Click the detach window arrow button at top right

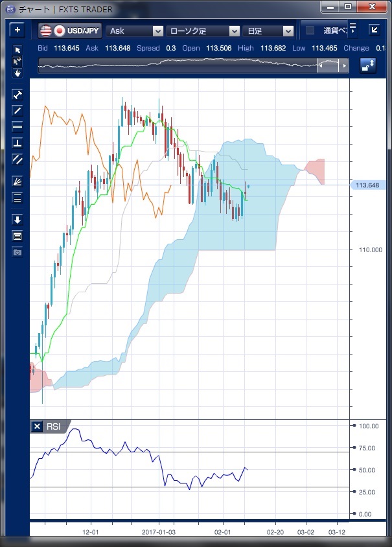click(375, 30)
